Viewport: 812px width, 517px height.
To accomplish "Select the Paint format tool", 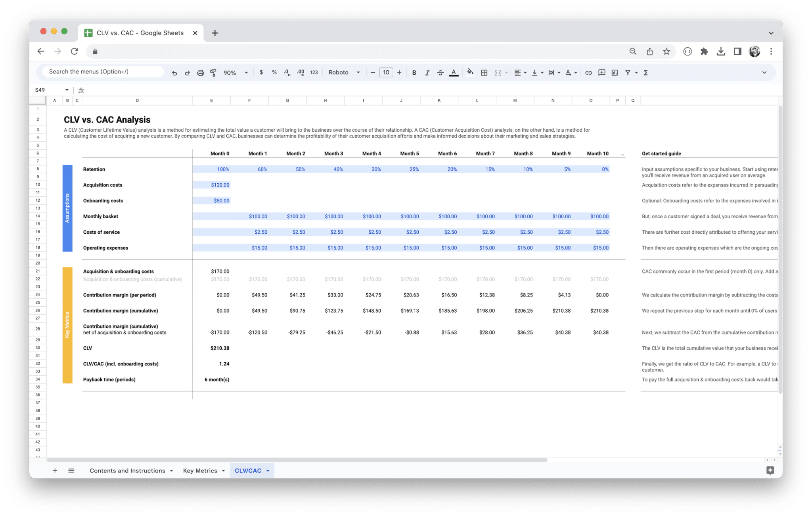I will 213,72.
